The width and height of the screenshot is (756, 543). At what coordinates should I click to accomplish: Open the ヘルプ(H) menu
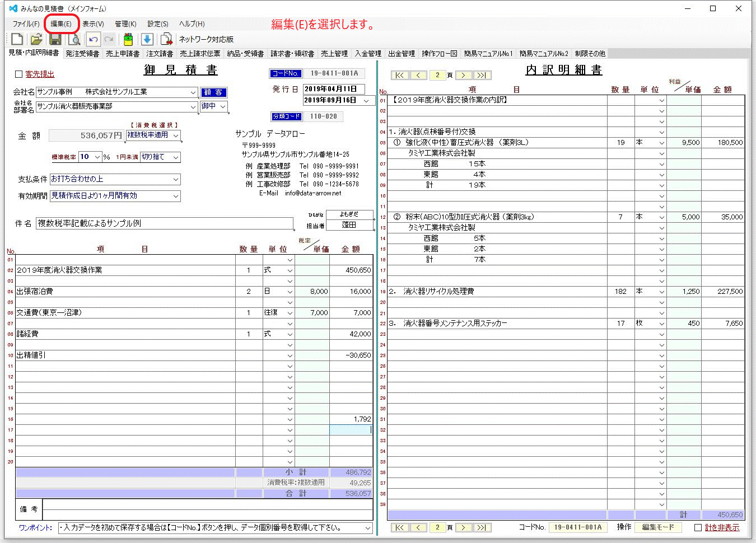pos(192,24)
